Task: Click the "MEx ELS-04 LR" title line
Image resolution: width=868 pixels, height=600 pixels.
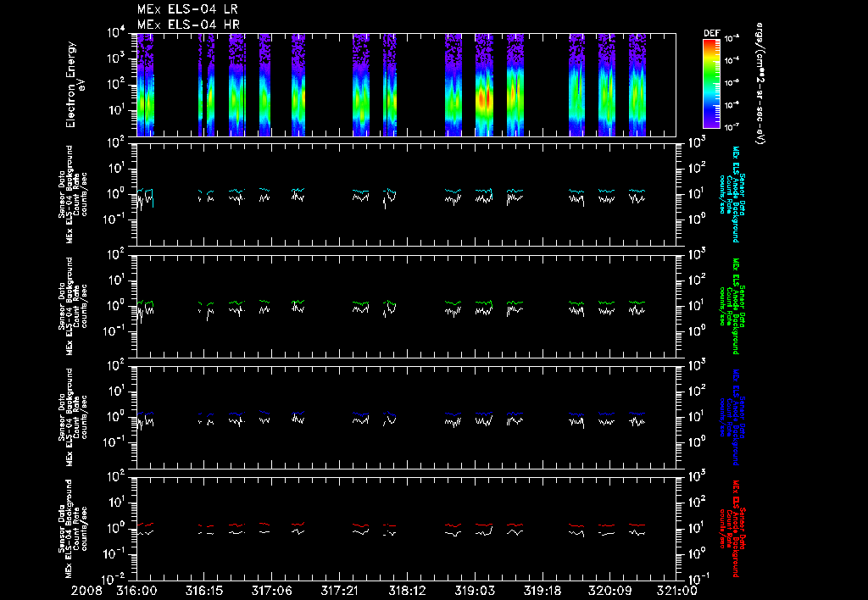Action: pos(187,9)
